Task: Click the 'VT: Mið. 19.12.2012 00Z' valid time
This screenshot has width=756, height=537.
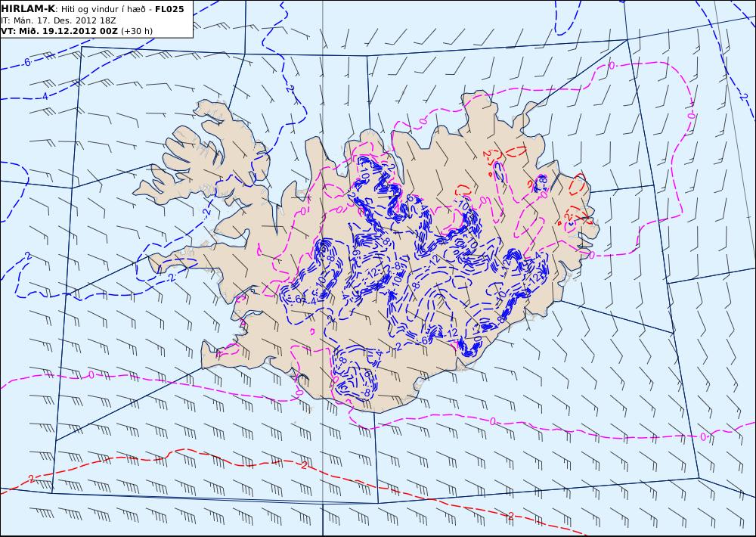Action: (x=59, y=31)
